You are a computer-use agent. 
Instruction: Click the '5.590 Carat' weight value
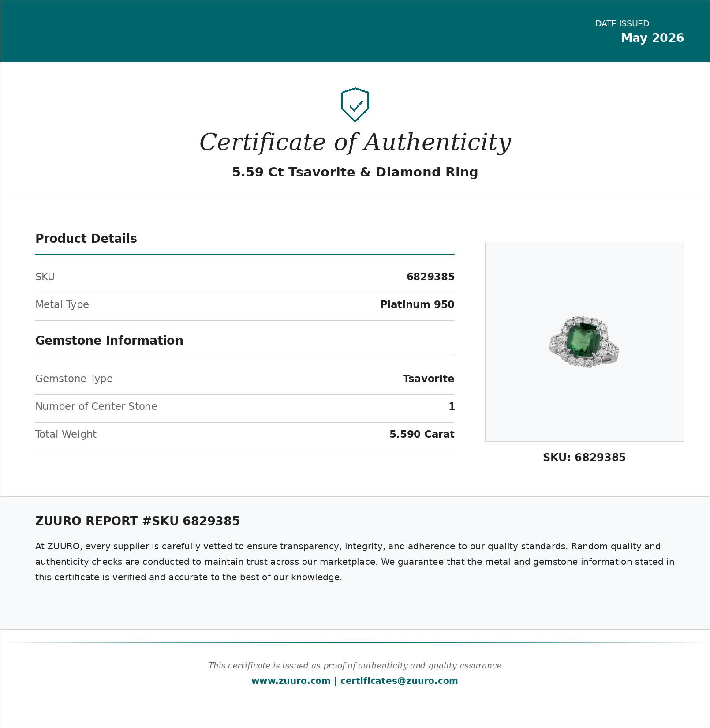[422, 434]
